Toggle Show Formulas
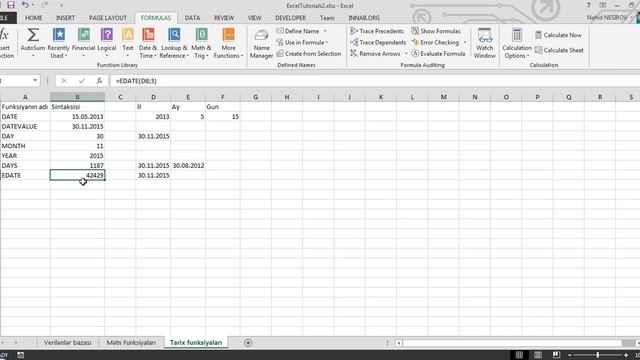 click(x=436, y=31)
